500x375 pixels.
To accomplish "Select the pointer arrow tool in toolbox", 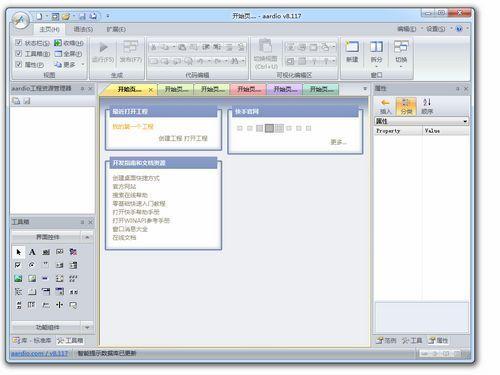I will [x=18, y=252].
